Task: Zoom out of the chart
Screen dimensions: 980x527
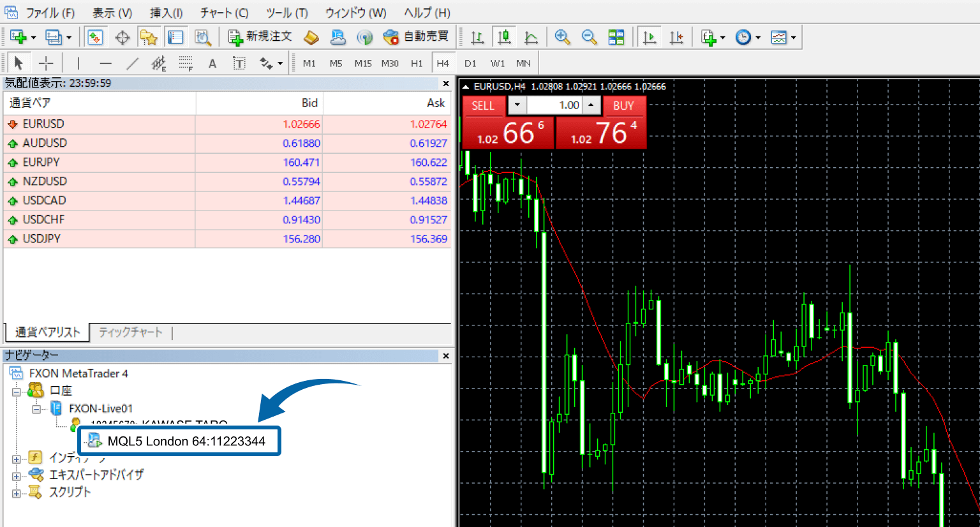Action: (589, 38)
